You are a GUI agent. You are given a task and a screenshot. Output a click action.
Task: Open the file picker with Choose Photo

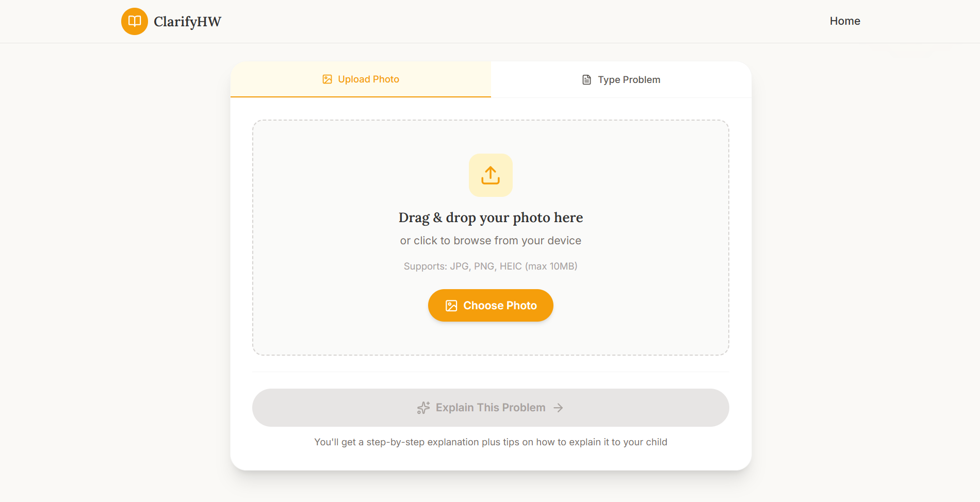pyautogui.click(x=491, y=306)
